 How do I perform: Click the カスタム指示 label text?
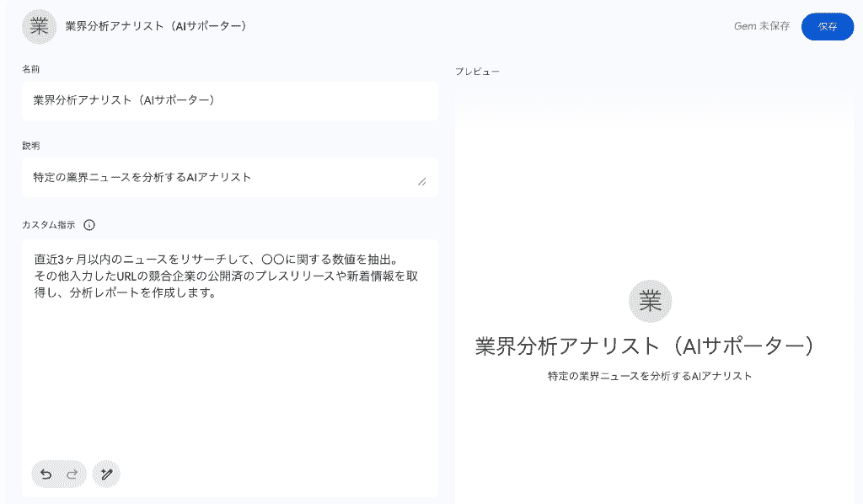click(x=48, y=225)
